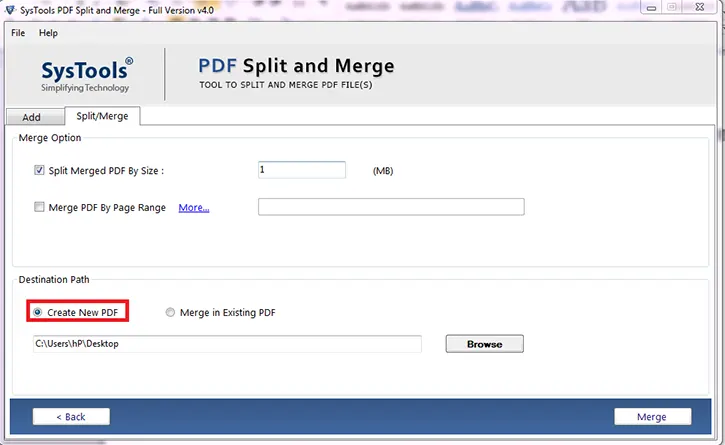This screenshot has height=445, width=725.
Task: Go back with the < Back button
Action: coord(71,416)
